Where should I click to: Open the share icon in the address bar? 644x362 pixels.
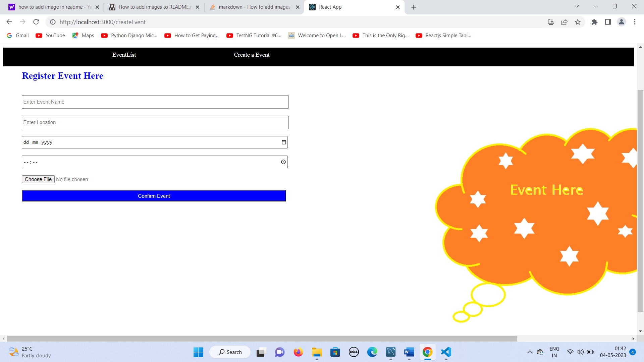pos(565,22)
